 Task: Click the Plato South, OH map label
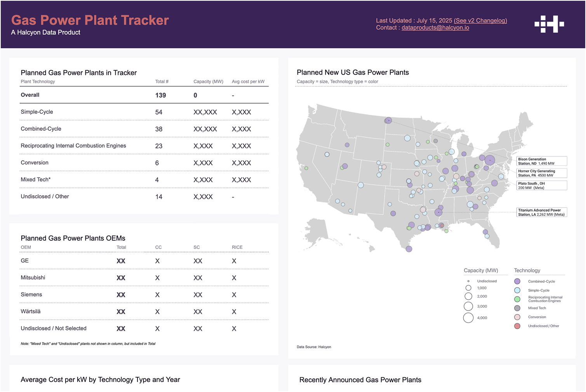click(542, 186)
